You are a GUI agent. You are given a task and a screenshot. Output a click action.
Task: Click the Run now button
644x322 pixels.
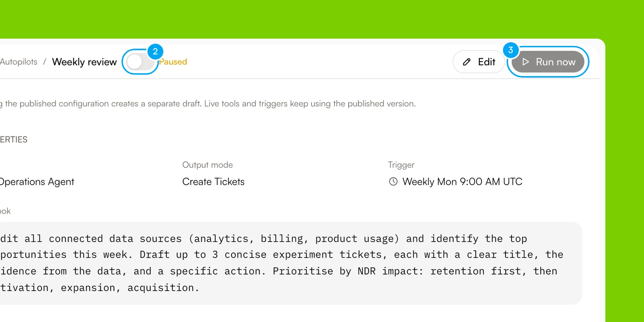coord(548,62)
